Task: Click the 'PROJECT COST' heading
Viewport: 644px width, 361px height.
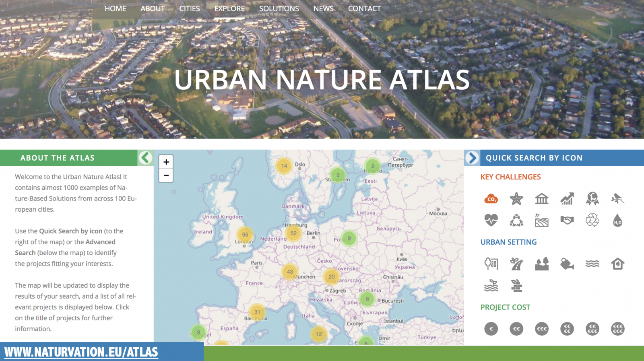Action: coord(505,307)
